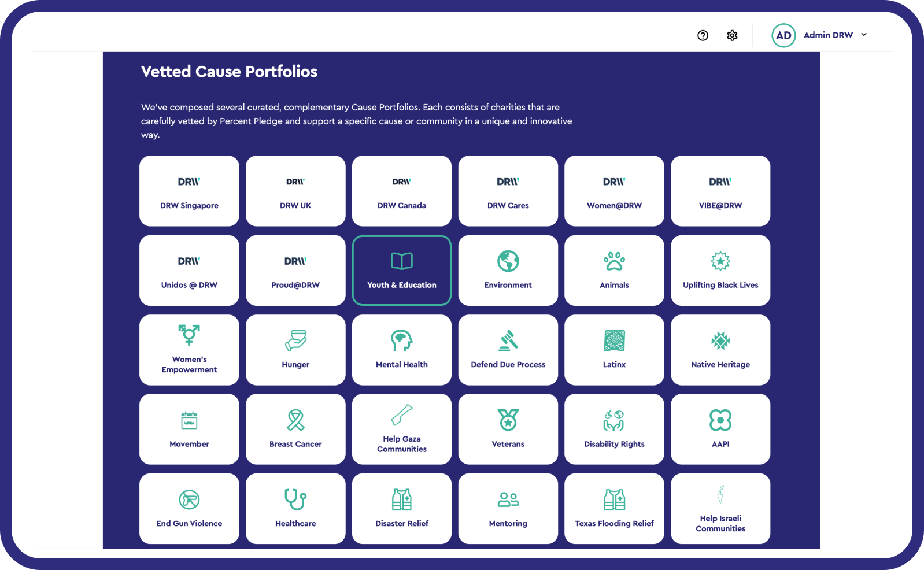This screenshot has height=570, width=924.
Task: Click the Help Israeli Communities map icon
Action: 720,494
